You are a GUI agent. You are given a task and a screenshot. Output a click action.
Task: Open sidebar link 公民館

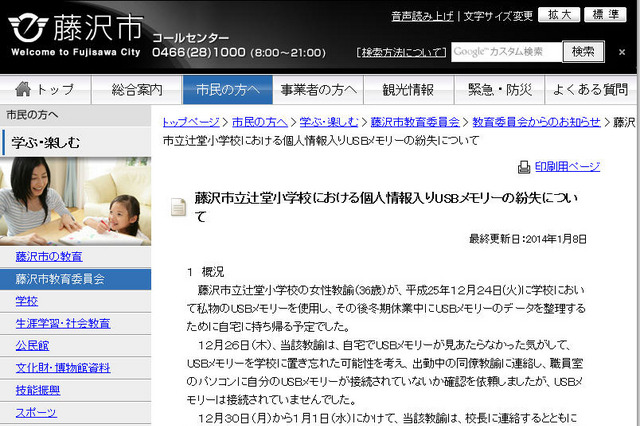(32, 346)
